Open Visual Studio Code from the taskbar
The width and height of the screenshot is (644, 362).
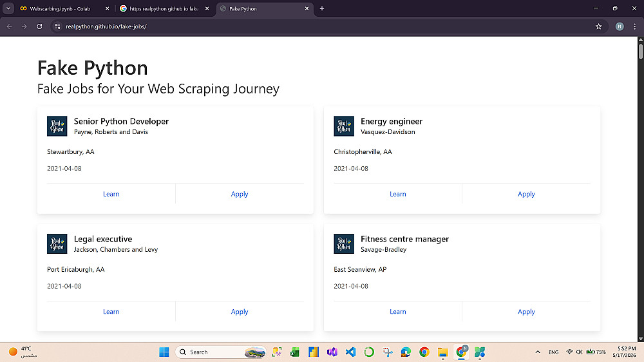(x=350, y=352)
